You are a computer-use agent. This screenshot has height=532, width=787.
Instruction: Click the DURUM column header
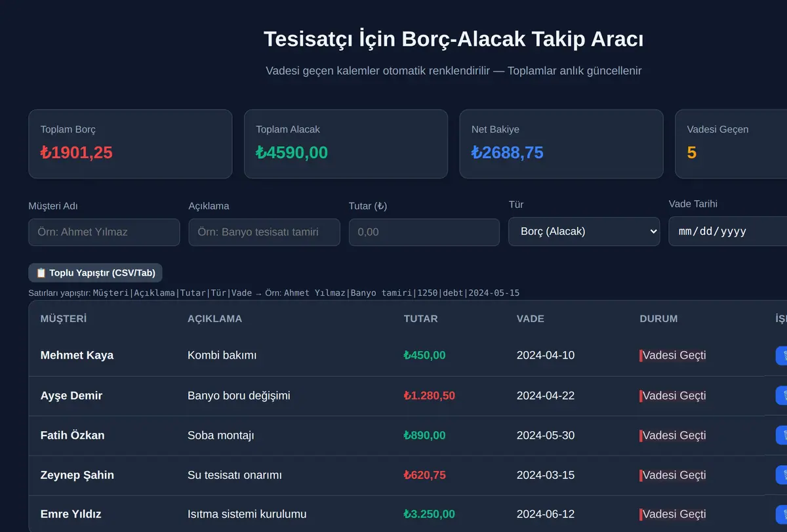point(658,319)
